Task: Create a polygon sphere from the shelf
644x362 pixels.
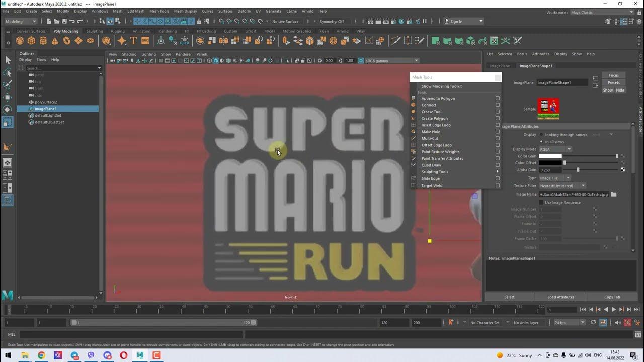Action: pos(20,41)
